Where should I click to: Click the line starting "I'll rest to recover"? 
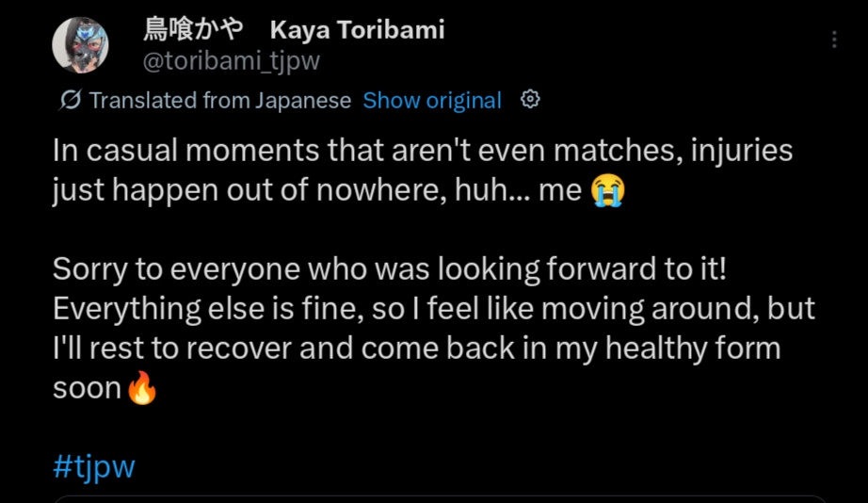point(416,349)
